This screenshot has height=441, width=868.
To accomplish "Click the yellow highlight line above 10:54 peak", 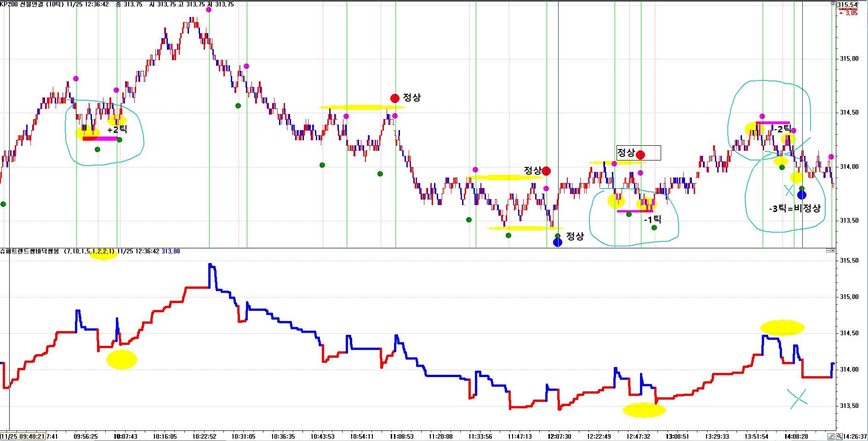I will (361, 108).
